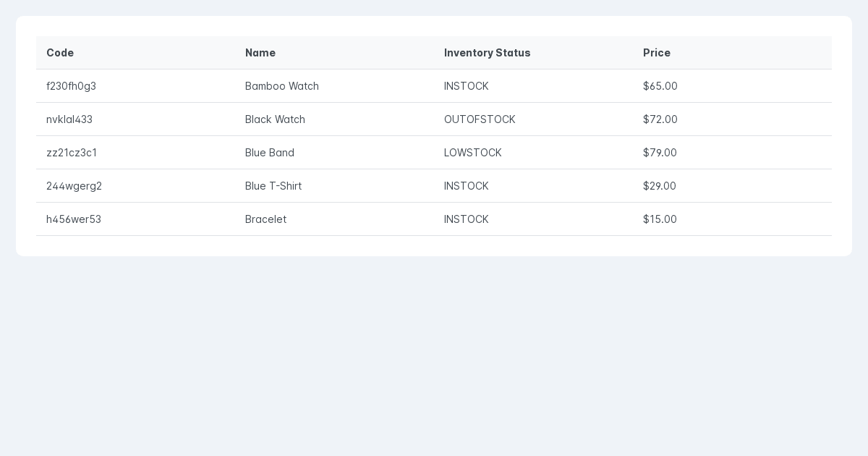Screen dimensions: 868x456
Task: Click product code zz21cz3c1
Action: point(72,153)
